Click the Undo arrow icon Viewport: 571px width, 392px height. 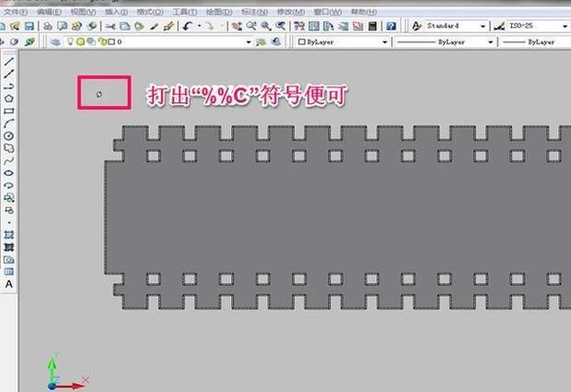coord(188,27)
